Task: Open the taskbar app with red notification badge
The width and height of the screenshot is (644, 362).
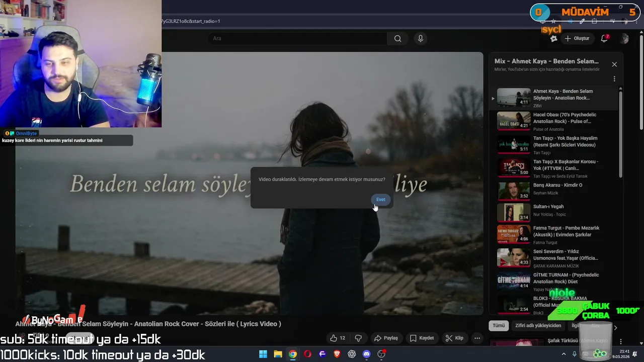Action: pos(381,354)
